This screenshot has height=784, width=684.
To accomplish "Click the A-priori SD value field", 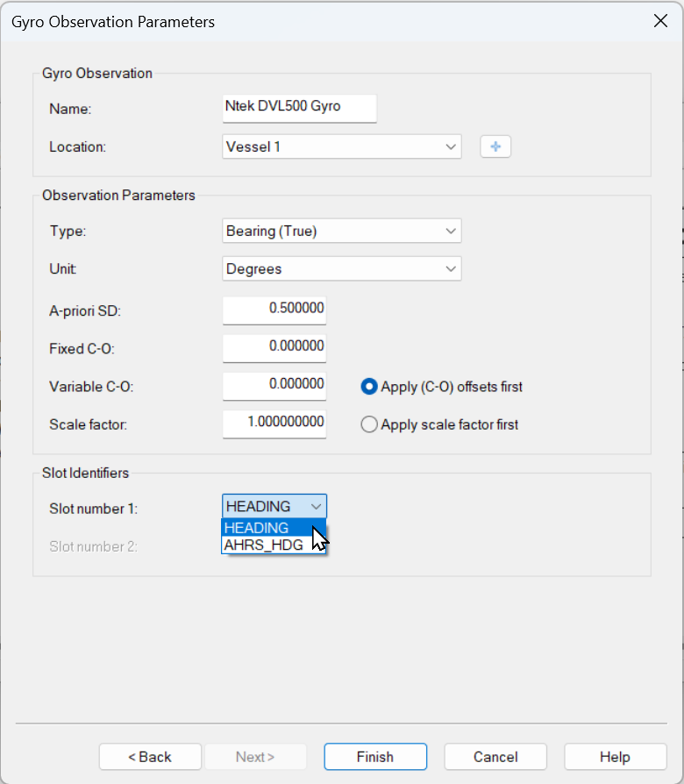I will tap(274, 310).
